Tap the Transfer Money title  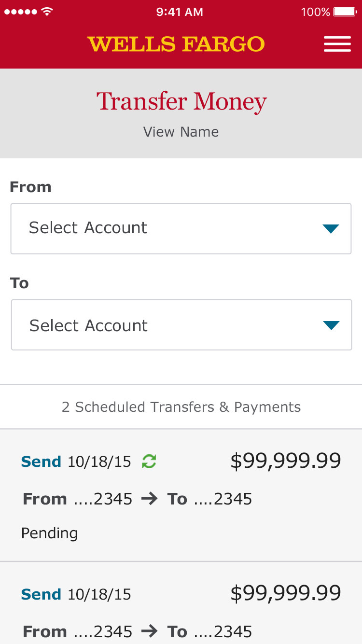(181, 101)
